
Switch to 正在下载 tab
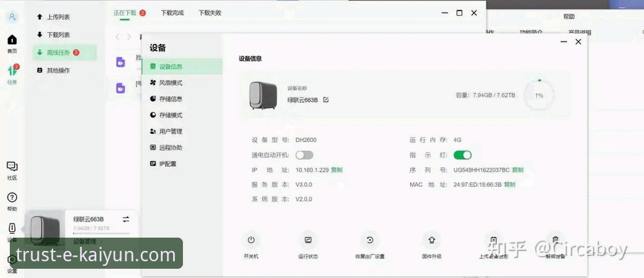[x=125, y=13]
